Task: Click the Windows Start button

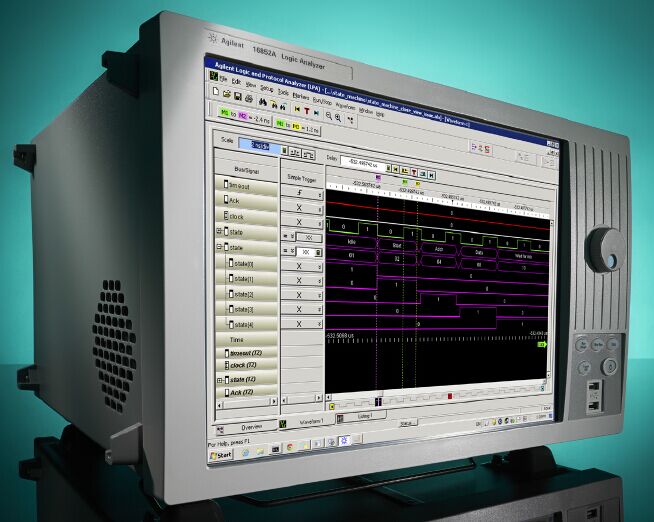Action: pos(221,454)
